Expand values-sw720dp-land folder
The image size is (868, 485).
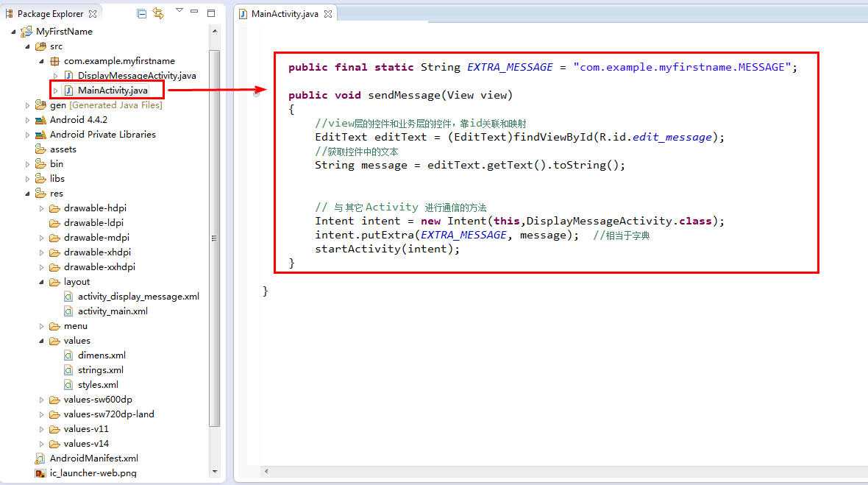(x=41, y=414)
